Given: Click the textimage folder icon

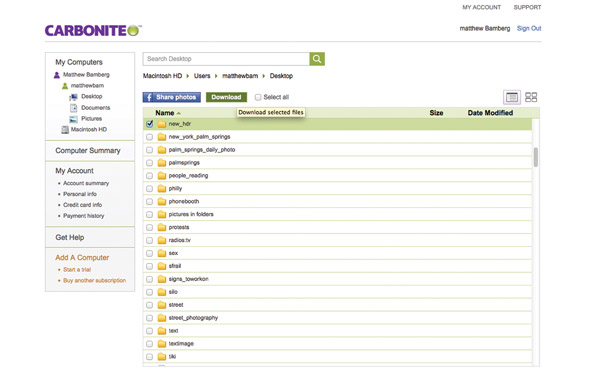Looking at the screenshot, I should (162, 344).
